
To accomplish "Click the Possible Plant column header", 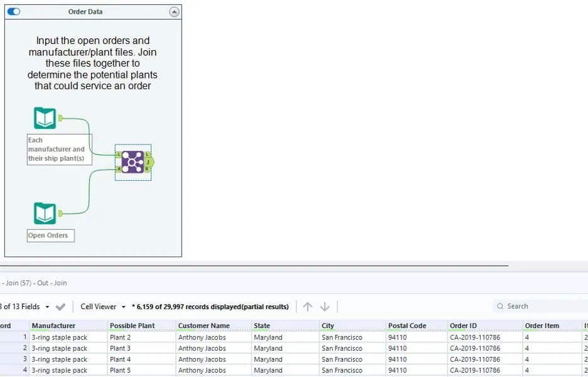I will tap(132, 325).
